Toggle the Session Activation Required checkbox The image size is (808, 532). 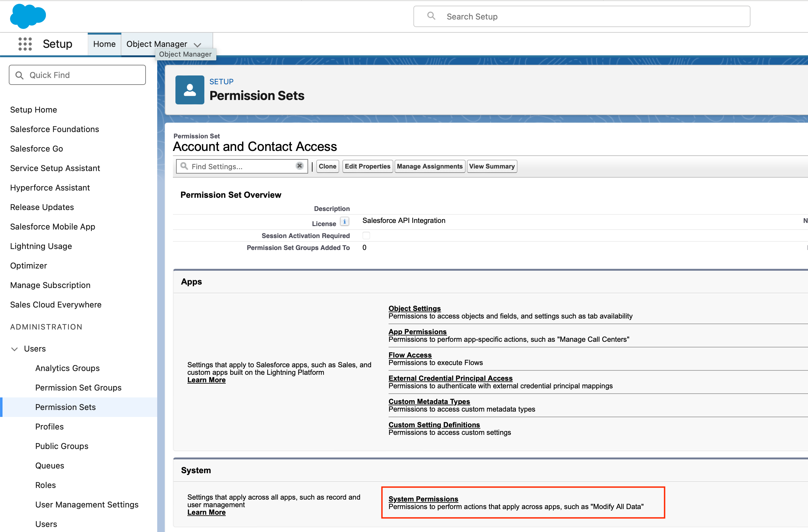[366, 235]
